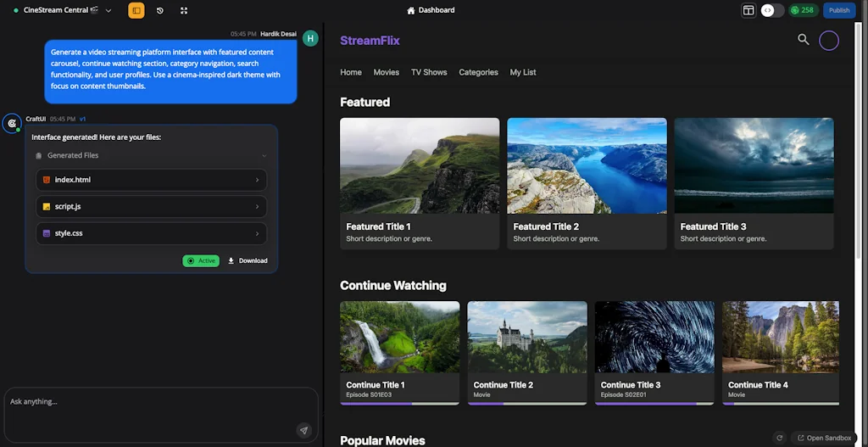Click the Continue Title 1 progress bar
The height and width of the screenshot is (447, 868).
click(399, 404)
